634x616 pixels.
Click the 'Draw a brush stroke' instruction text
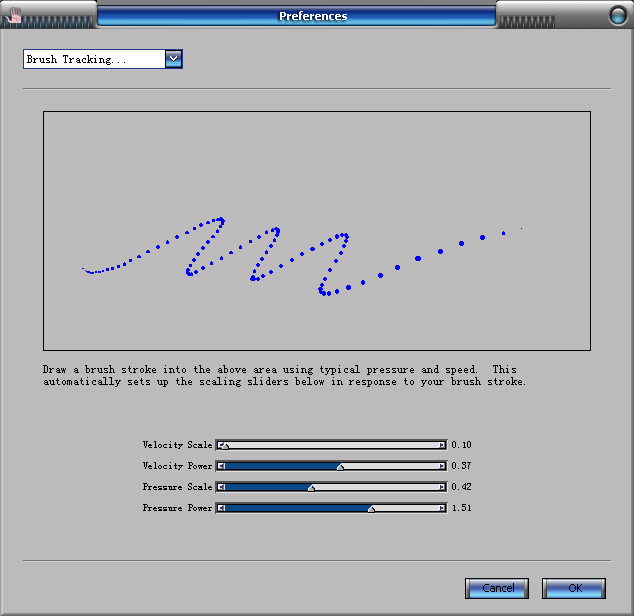click(284, 376)
